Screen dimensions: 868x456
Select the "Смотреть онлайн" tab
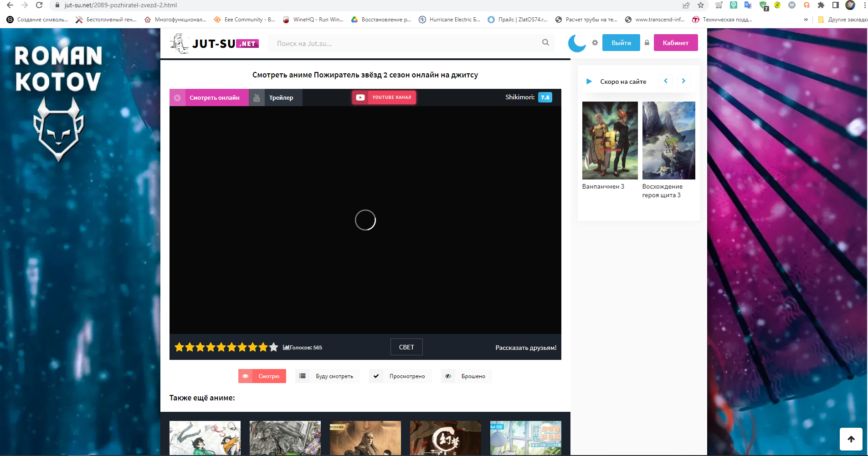(209, 97)
